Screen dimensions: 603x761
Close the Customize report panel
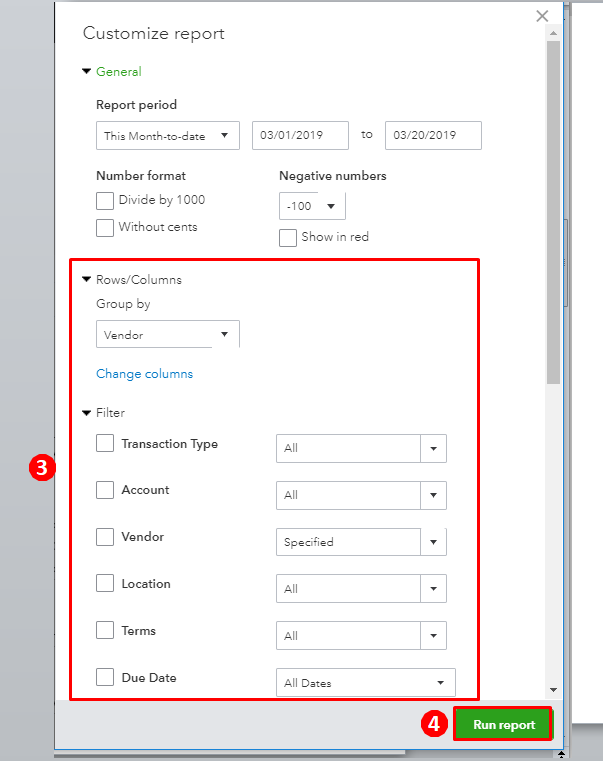(542, 16)
